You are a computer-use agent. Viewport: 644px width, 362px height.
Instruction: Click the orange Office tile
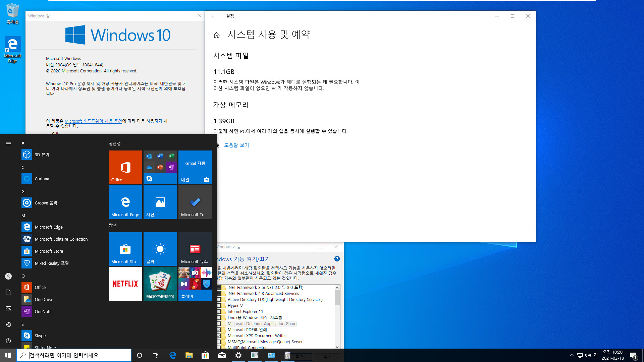(125, 167)
